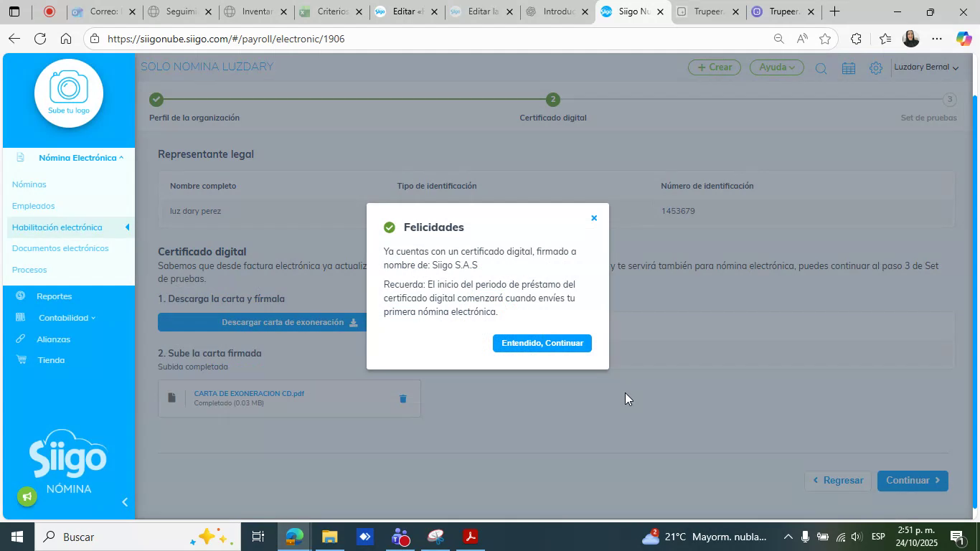The height and width of the screenshot is (551, 980).
Task: Click the Crear button
Action: (715, 67)
